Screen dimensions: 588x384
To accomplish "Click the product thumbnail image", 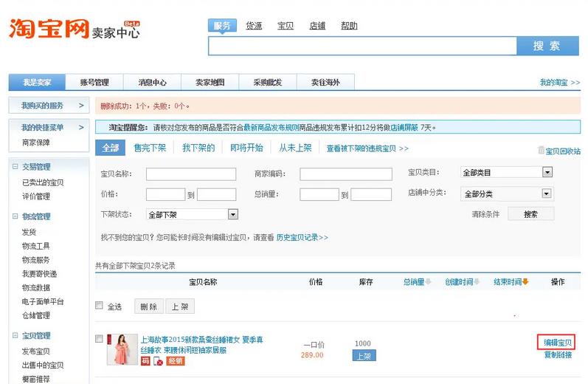I will pos(122,349).
